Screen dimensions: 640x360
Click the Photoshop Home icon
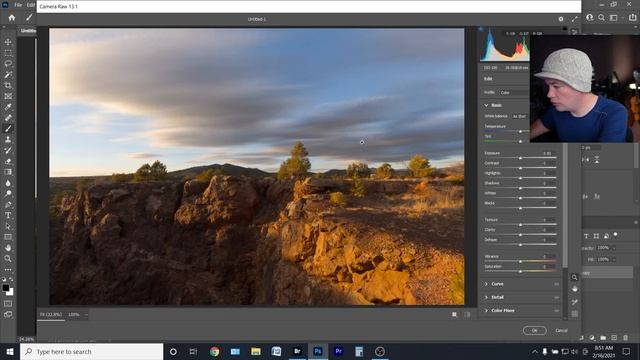click(12, 18)
